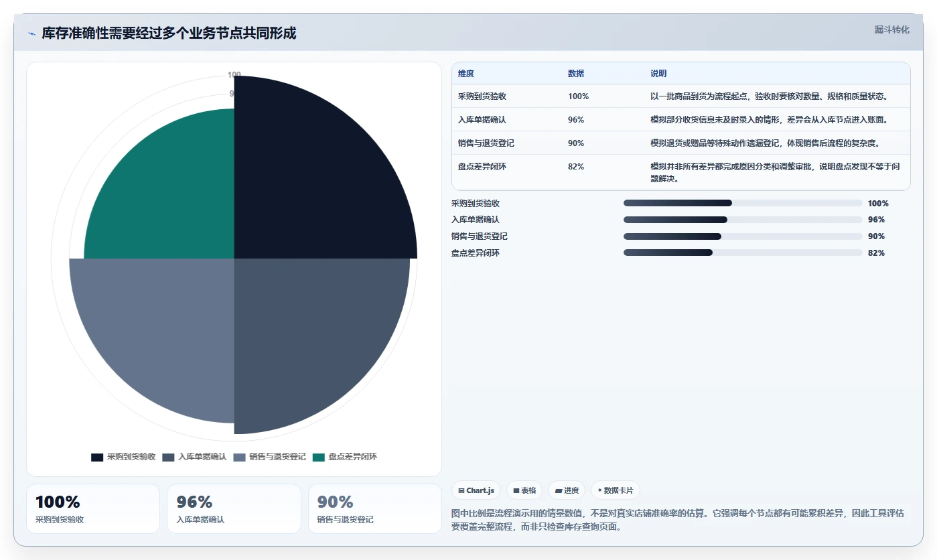Click the 维度 column header
Image resolution: width=937 pixels, height=560 pixels.
pos(466,74)
